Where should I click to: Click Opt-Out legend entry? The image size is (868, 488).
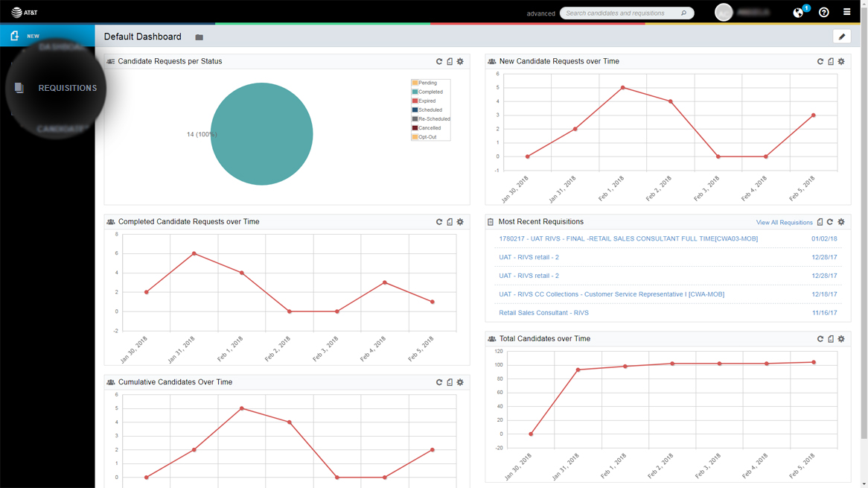(x=424, y=137)
